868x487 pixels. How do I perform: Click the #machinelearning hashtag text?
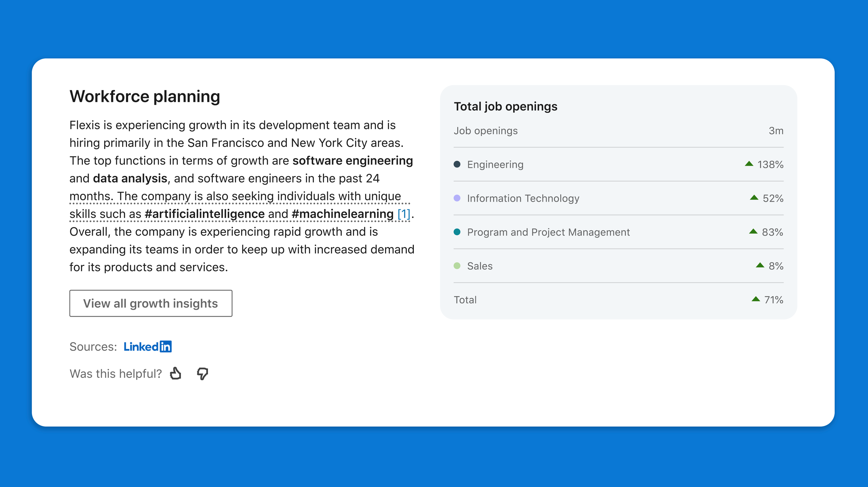click(x=342, y=214)
